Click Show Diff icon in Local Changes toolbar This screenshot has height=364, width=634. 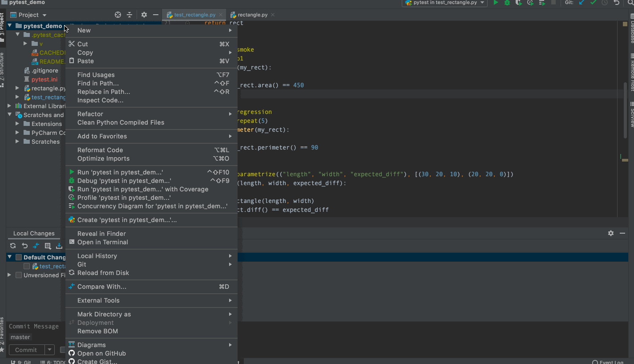[x=36, y=246]
